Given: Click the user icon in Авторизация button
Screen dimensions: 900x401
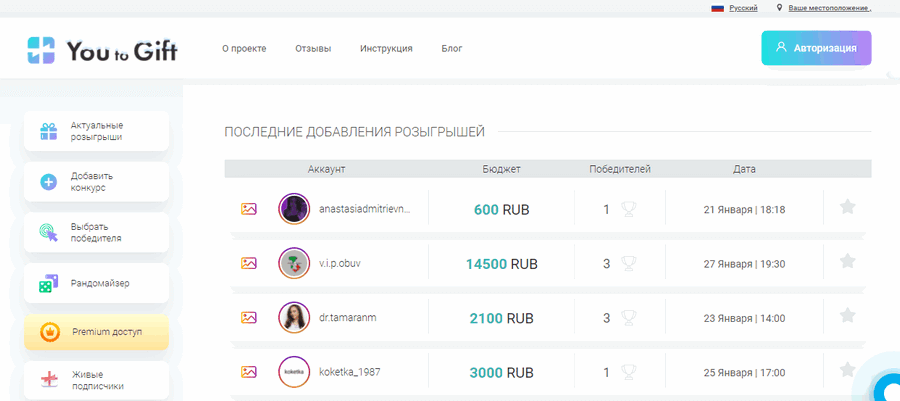Looking at the screenshot, I should click(x=781, y=48).
